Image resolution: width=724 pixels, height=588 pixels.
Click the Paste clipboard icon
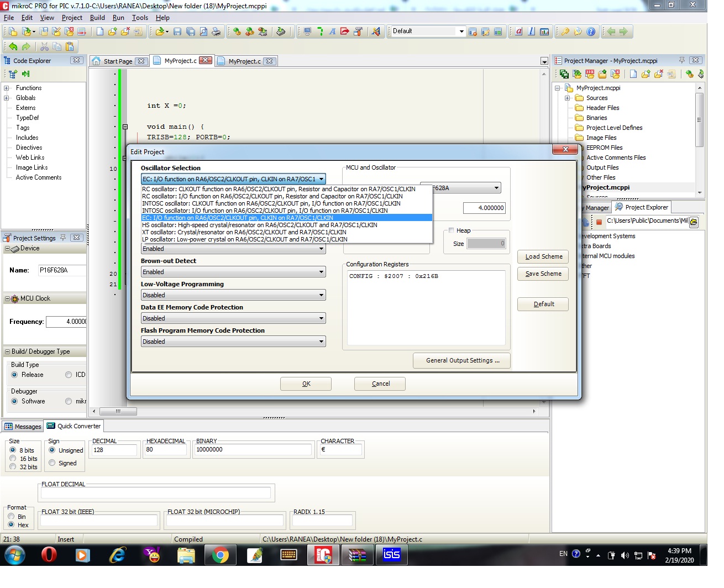pos(70,47)
